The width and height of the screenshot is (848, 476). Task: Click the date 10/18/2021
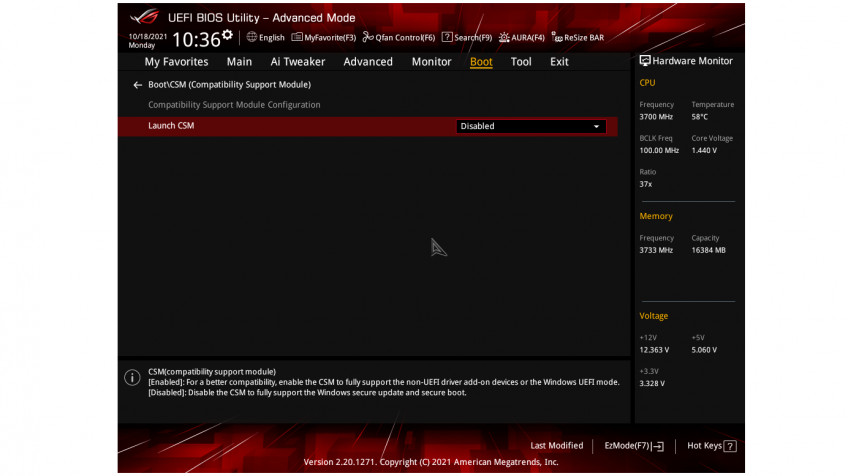pyautogui.click(x=148, y=36)
